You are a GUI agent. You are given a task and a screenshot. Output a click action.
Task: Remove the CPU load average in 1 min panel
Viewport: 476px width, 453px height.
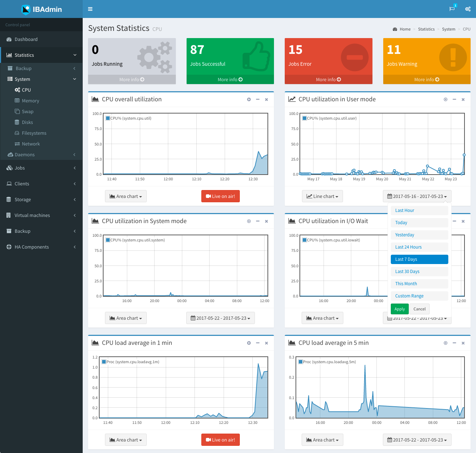point(266,343)
